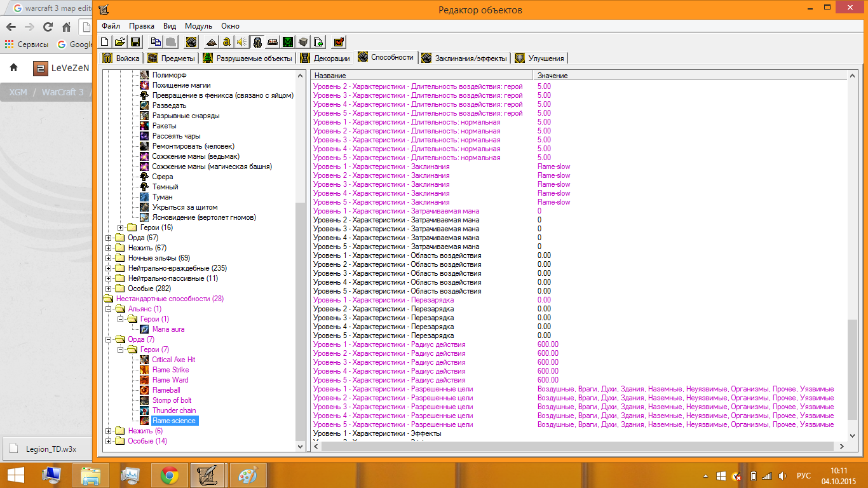Open the Окно menu

tap(230, 26)
